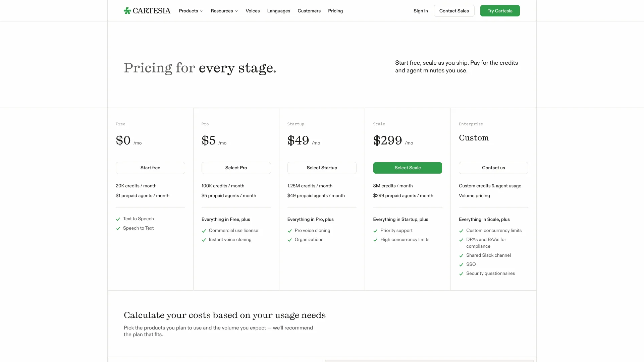Screen dimensions: 644x362
Task: Click the '1.25M credits / month' text
Action: (x=310, y=186)
